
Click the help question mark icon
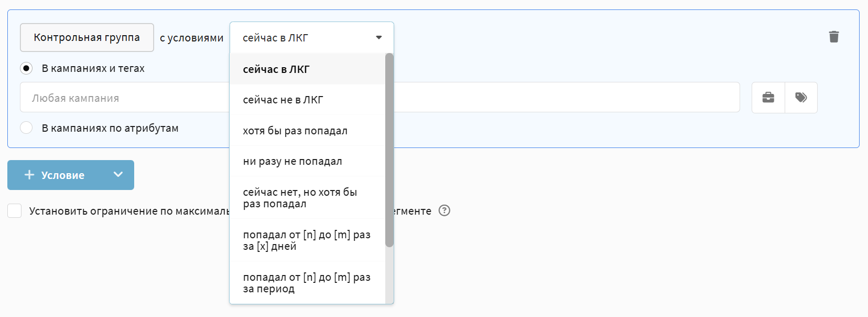[x=444, y=210]
